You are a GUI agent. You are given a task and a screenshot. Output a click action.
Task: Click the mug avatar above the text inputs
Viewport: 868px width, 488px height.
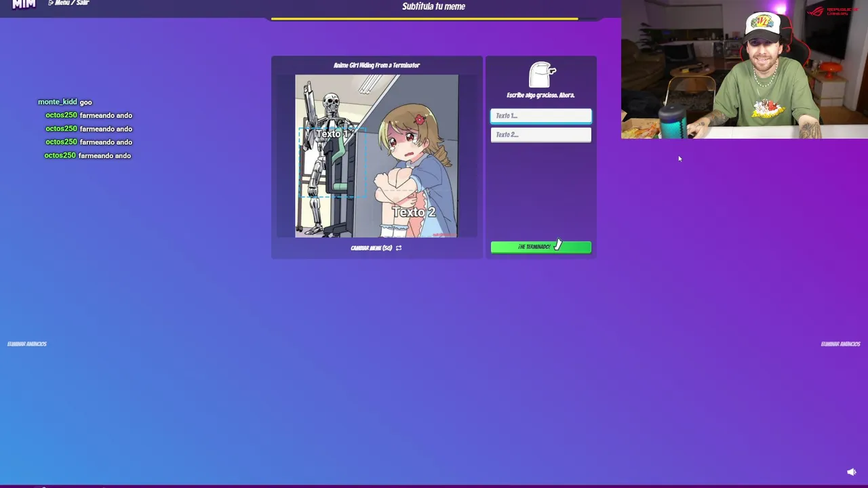(542, 75)
